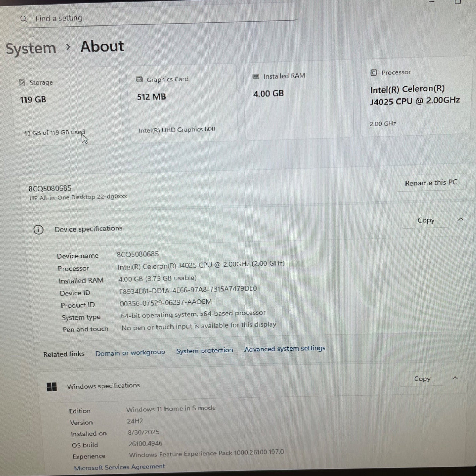
Task: Select the About page heading
Action: click(102, 46)
